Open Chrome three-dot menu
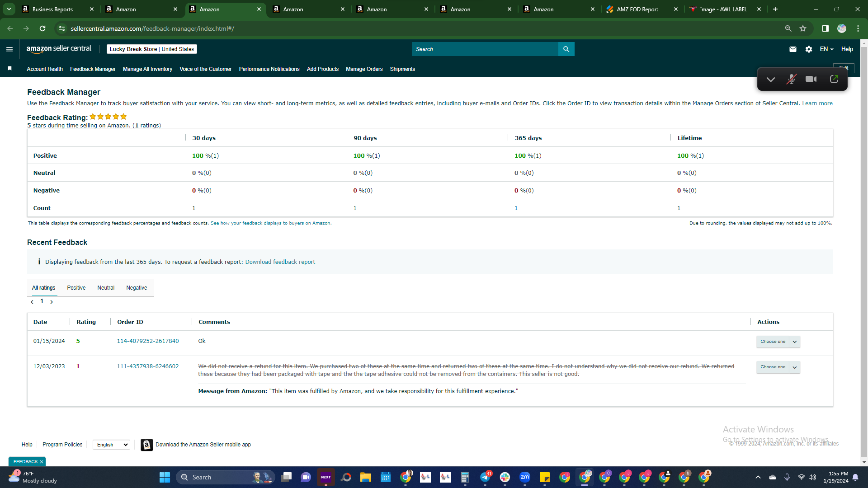The image size is (868, 488). pos(858,28)
